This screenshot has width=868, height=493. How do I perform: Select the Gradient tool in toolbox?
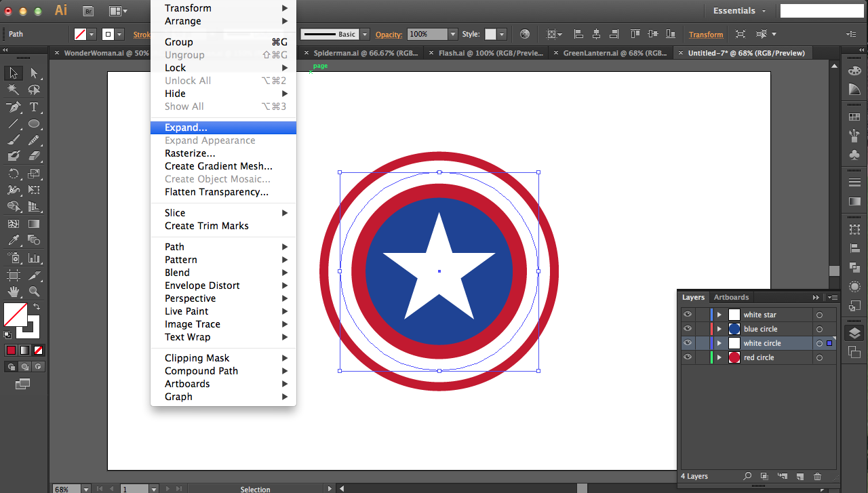pos(34,224)
